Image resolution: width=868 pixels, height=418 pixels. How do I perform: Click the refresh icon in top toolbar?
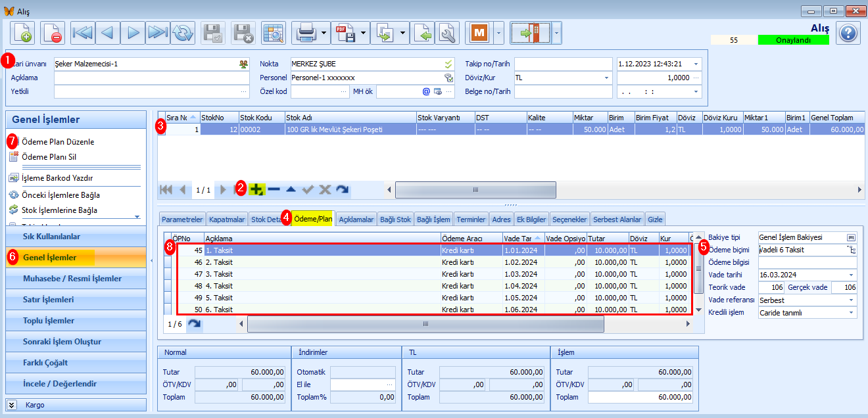(x=183, y=32)
